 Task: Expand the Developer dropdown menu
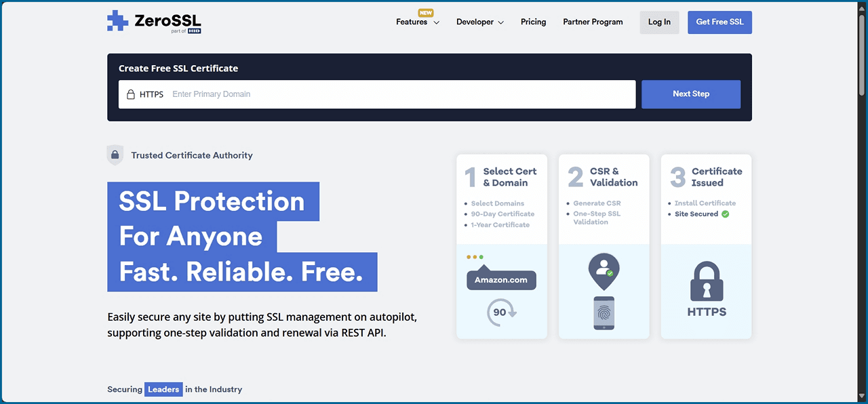point(479,22)
